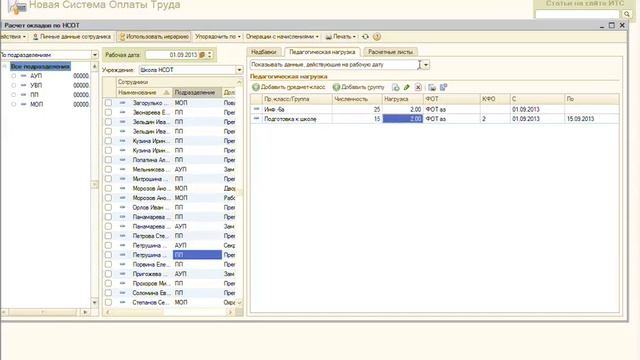
Task: Click the Рабочая дата field
Action: (x=172, y=55)
